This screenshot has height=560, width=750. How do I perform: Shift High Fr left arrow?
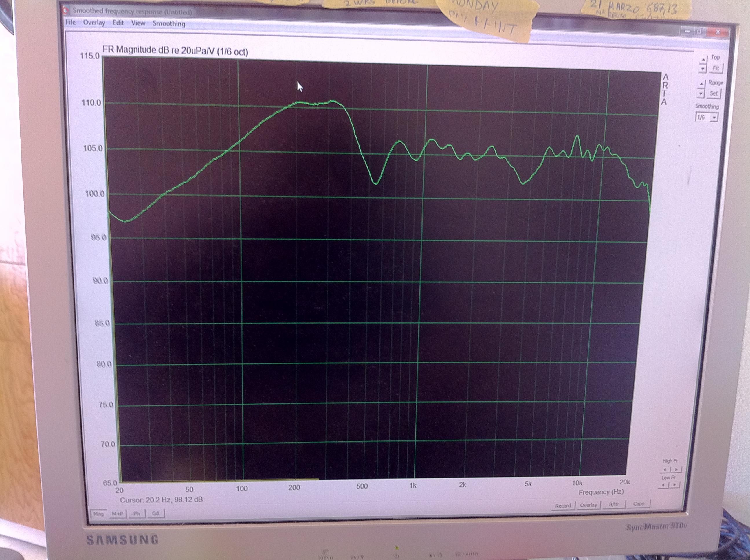pyautogui.click(x=665, y=469)
